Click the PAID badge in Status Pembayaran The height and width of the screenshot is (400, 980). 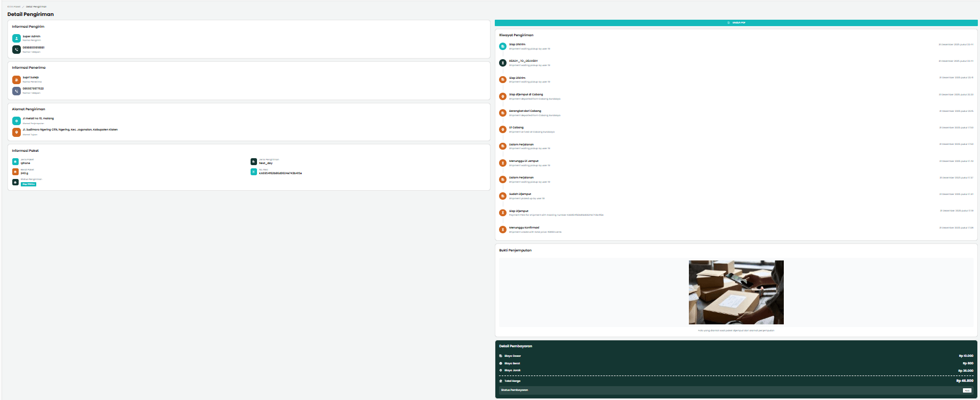[x=967, y=390]
